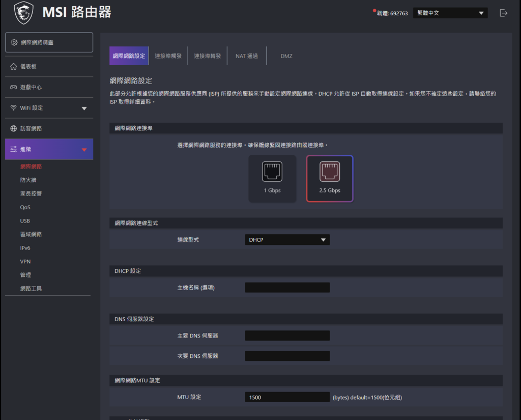Viewport: 521px width, 420px height.
Task: Click the logout icon at top right
Action: point(503,13)
